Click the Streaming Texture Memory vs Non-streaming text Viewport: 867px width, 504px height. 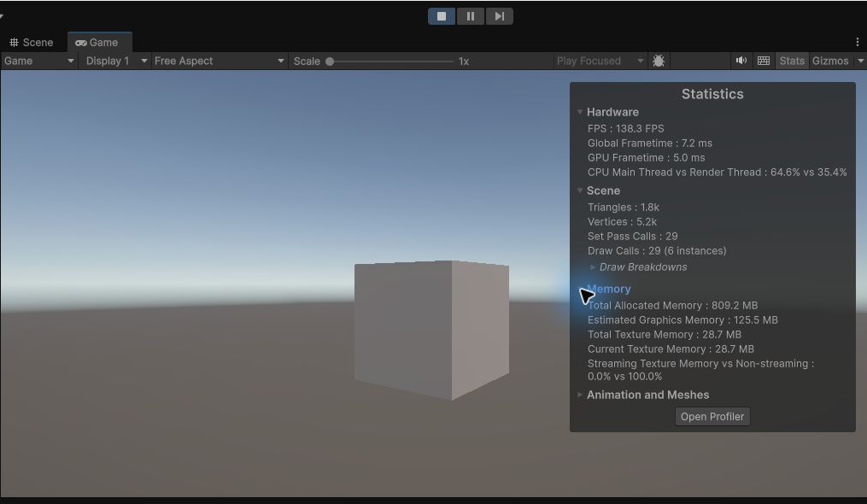[700, 370]
